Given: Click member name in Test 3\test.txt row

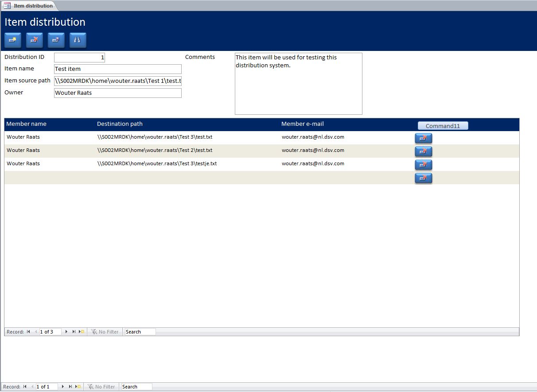Looking at the screenshot, I should click(23, 137).
